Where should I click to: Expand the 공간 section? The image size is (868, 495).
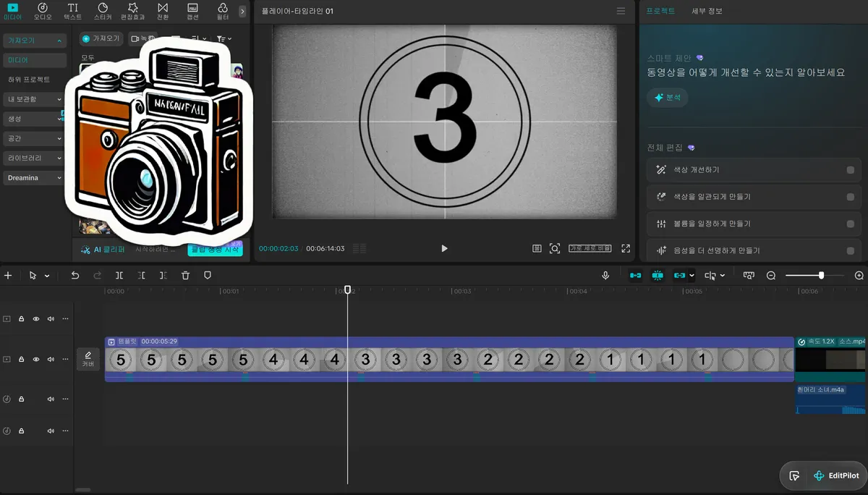click(x=34, y=138)
